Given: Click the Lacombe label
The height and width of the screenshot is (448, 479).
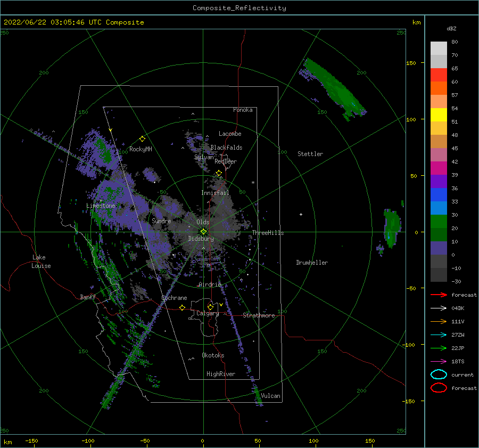Looking at the screenshot, I should 230,134.
